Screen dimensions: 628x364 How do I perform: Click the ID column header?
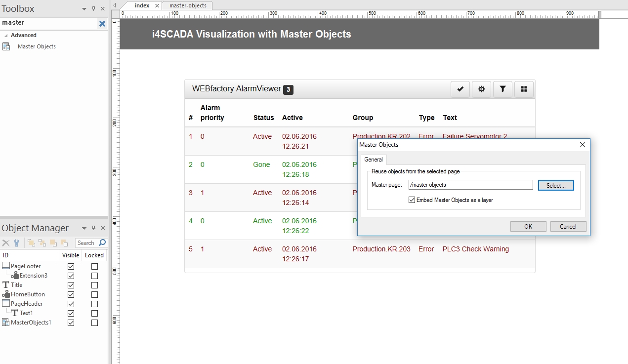(30, 255)
